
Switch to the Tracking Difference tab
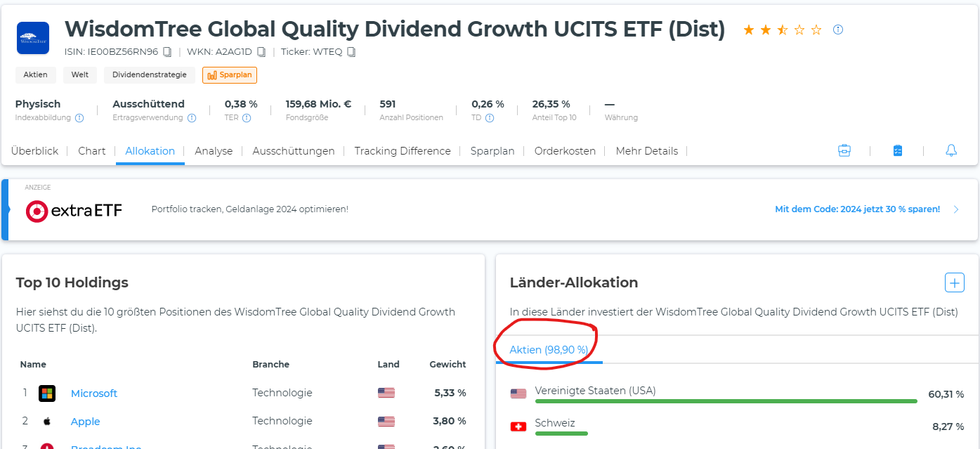click(403, 151)
